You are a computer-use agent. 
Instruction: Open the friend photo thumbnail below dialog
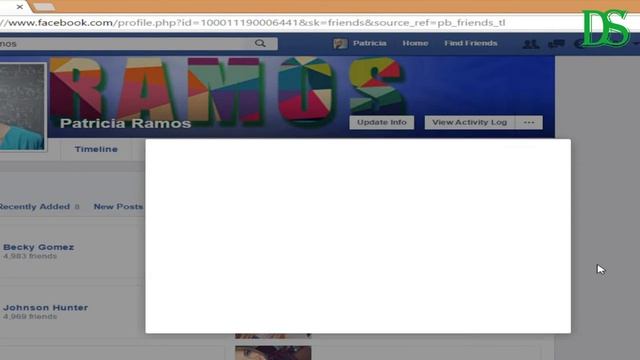(273, 353)
